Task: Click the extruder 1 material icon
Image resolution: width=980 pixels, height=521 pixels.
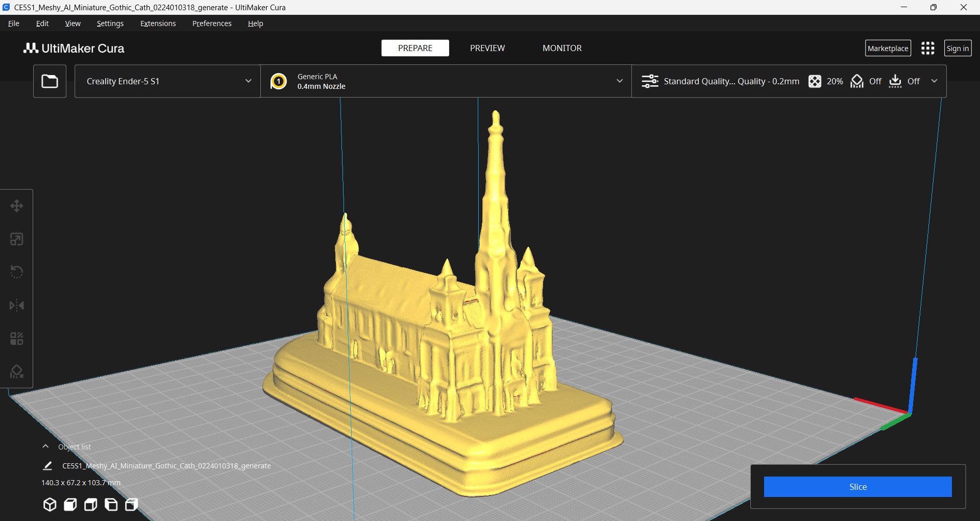Action: (279, 81)
